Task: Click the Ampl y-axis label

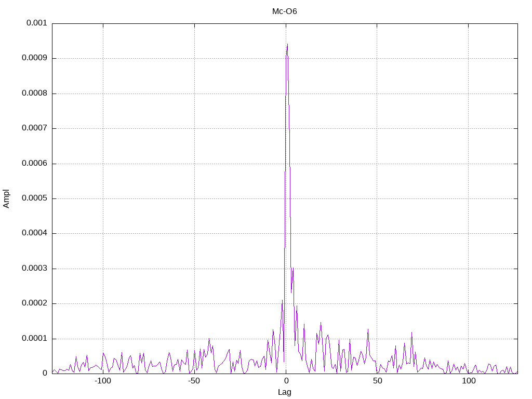Action: coord(6,199)
